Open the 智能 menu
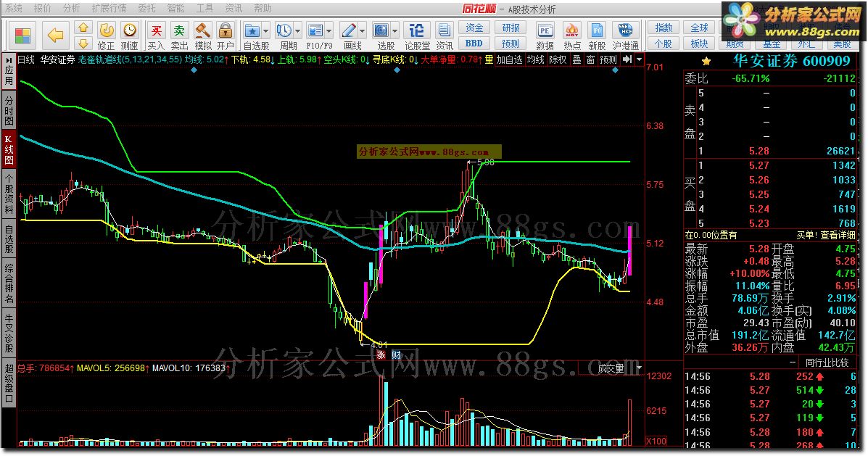 coord(175,8)
